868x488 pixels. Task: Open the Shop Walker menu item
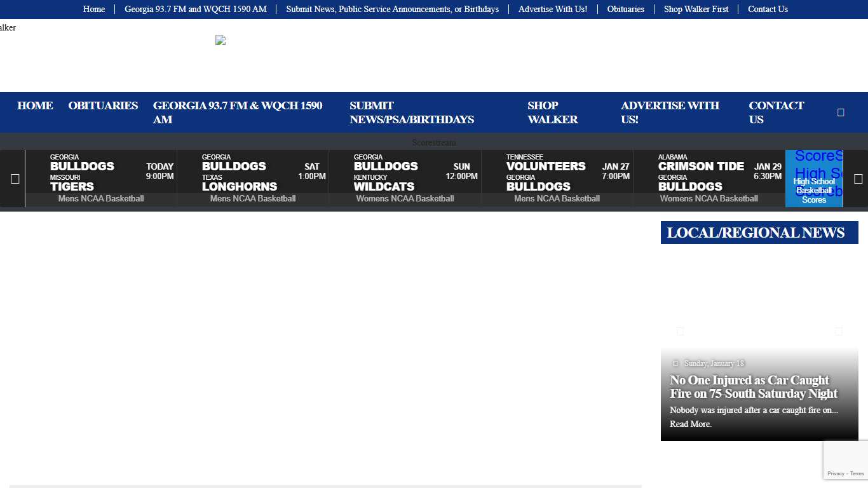tap(552, 112)
